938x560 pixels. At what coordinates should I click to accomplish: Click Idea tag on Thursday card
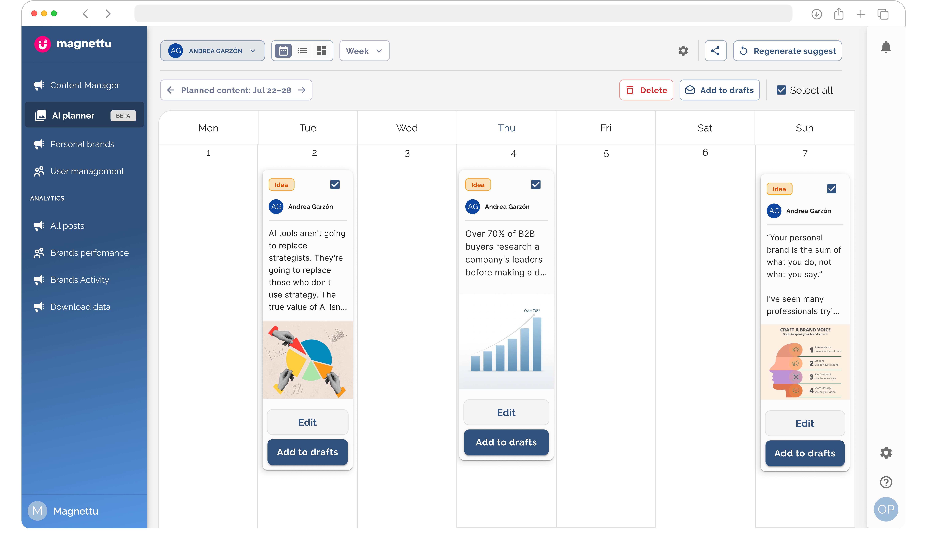point(478,184)
